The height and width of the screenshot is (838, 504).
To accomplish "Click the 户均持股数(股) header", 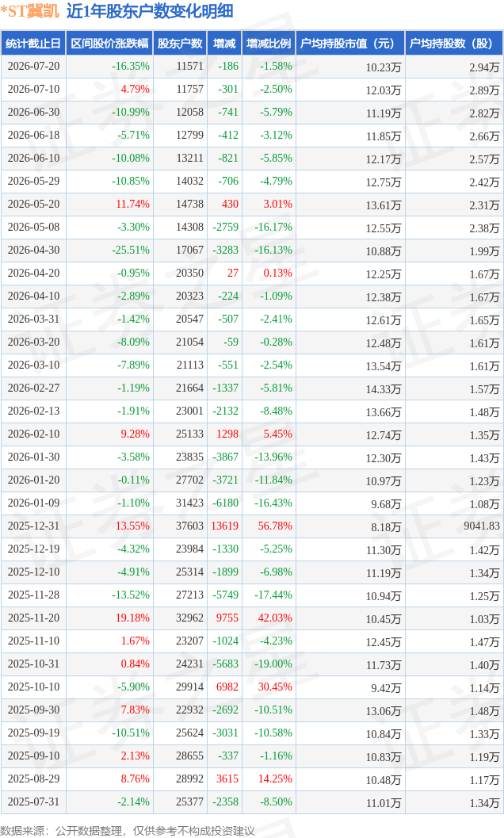I will pos(454,44).
